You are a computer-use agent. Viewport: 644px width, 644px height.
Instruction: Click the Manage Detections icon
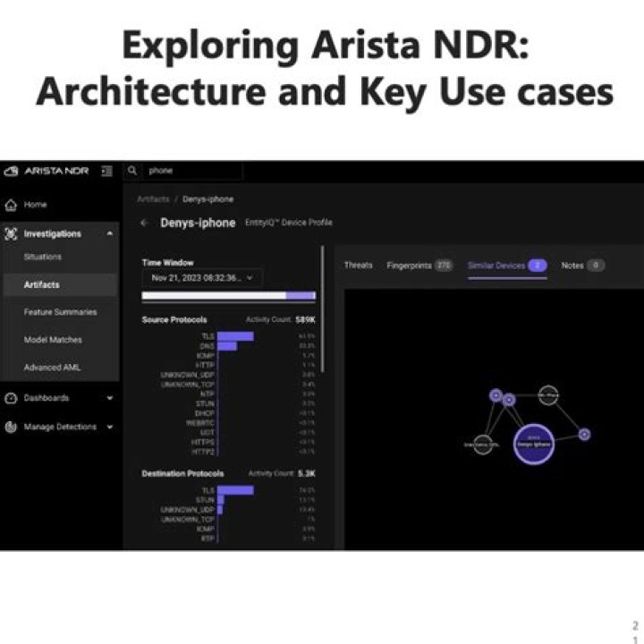(11, 428)
